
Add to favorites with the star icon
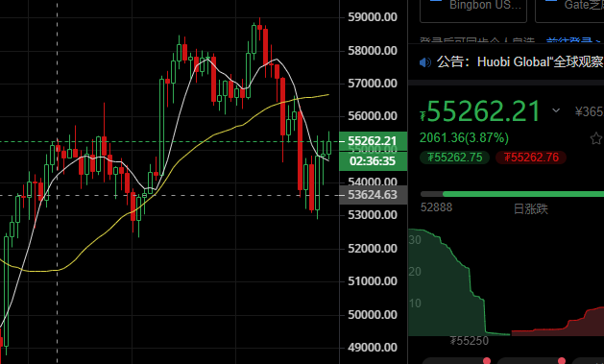pos(596,138)
